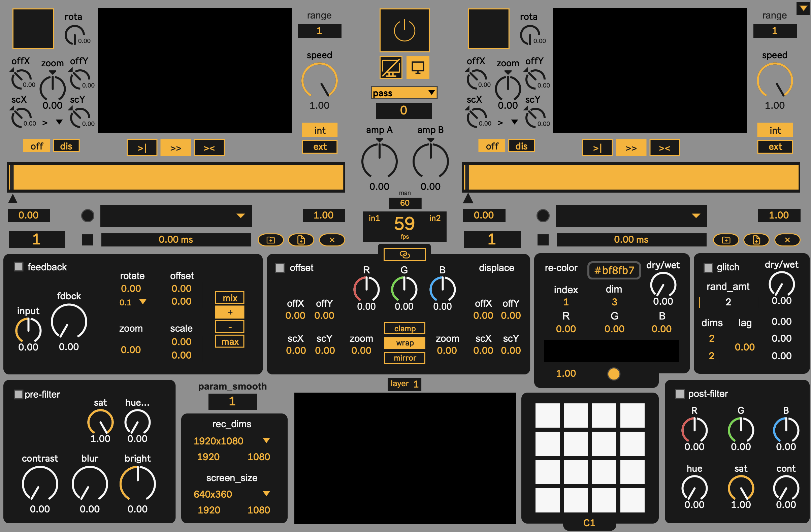
Task: Toggle the glitch effect checkbox
Action: (x=708, y=267)
